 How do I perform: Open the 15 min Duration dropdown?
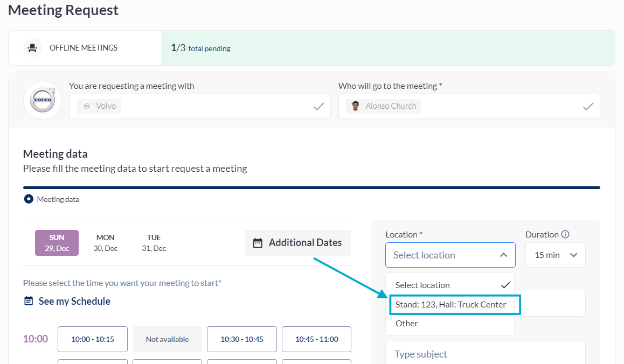556,255
